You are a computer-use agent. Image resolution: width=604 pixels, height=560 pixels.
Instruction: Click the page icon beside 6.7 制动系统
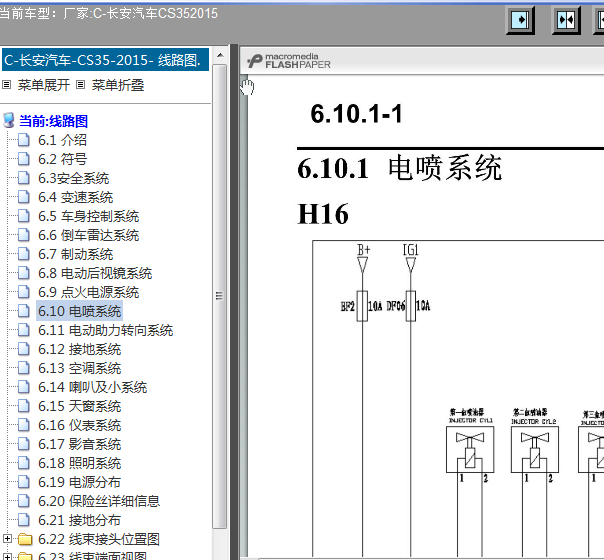pos(23,254)
